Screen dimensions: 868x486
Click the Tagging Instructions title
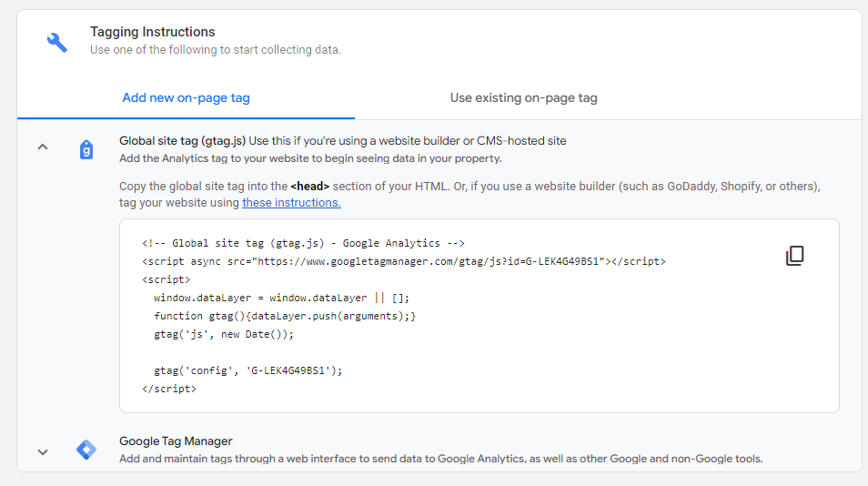(x=152, y=32)
